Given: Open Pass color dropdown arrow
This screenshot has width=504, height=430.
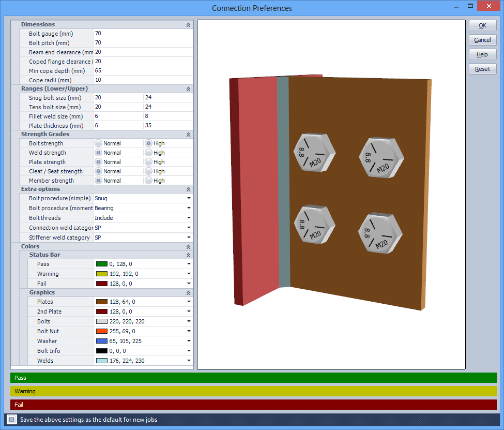Looking at the screenshot, I should [189, 264].
